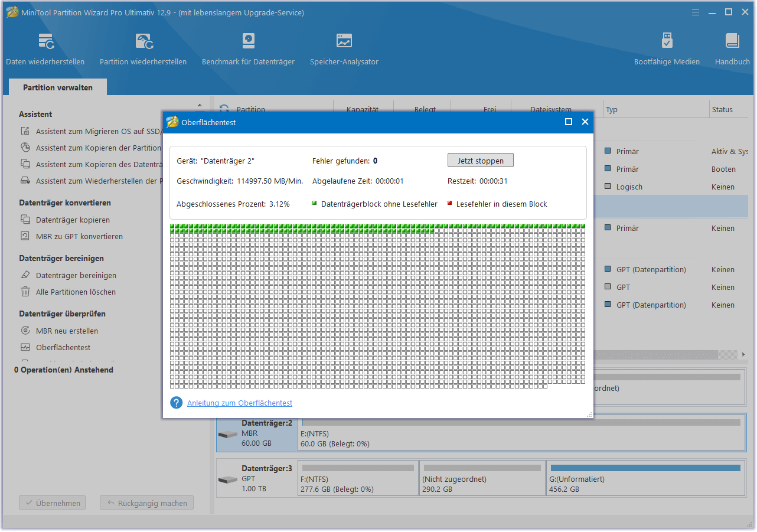Sort by Typ column header

point(612,109)
